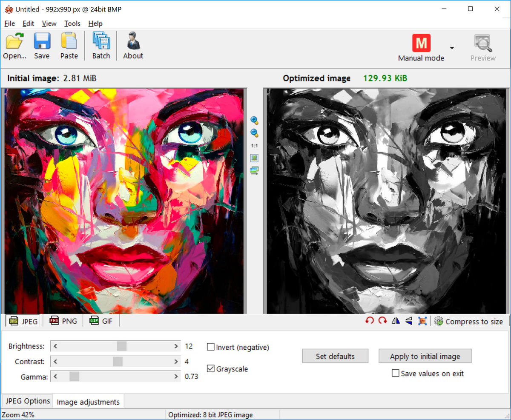Set zoom to 1:1 actual size

pos(254,146)
